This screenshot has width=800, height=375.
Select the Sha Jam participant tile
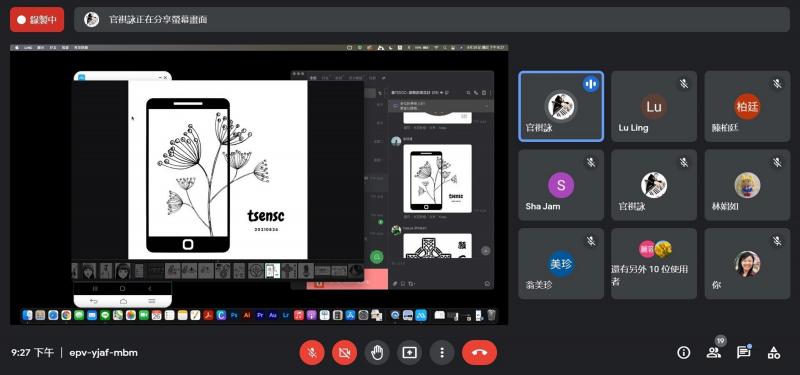pyautogui.click(x=561, y=185)
